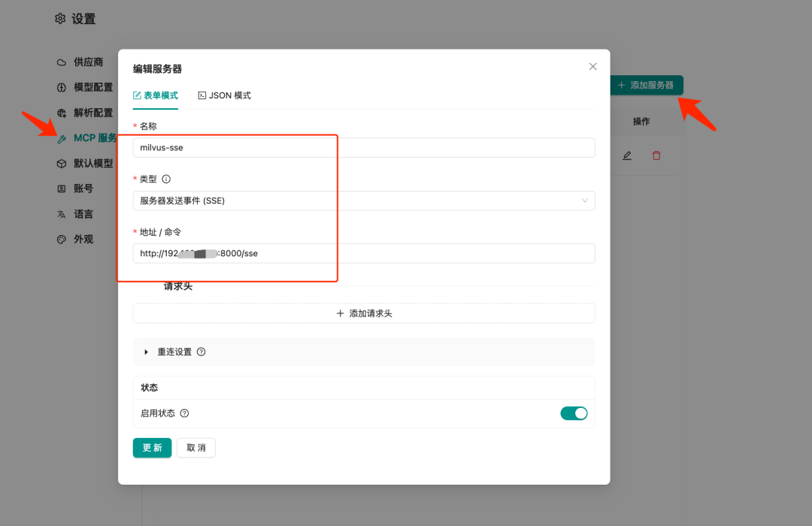Image resolution: width=812 pixels, height=526 pixels.
Task: Click the wrench icon next to MCP 服务
Action: (x=62, y=139)
